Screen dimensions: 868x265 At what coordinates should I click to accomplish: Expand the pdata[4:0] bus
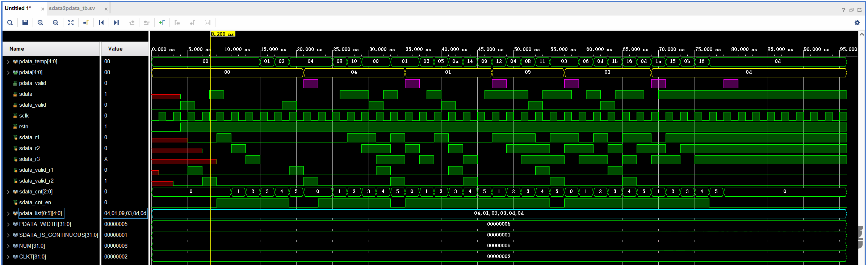click(x=8, y=73)
